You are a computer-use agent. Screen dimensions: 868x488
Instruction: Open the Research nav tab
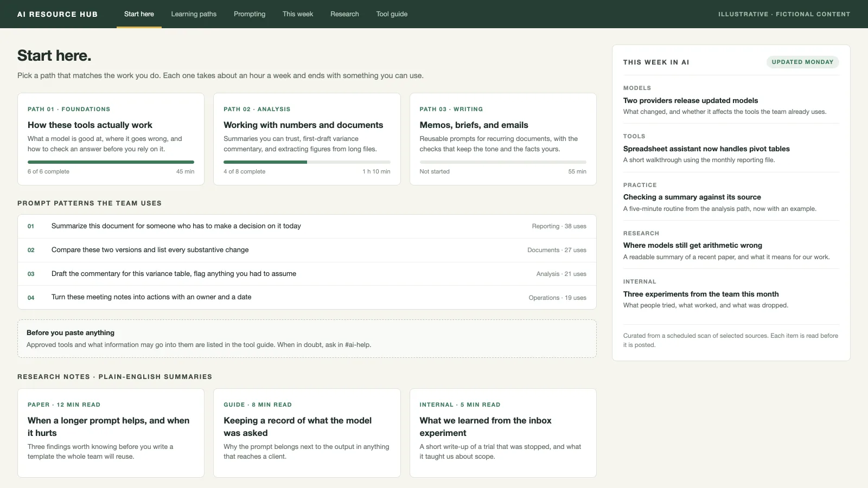(344, 14)
